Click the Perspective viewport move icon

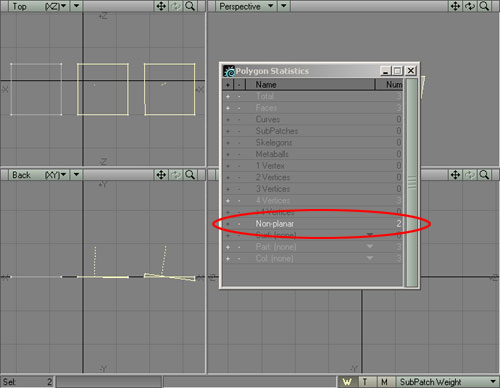pyautogui.click(x=455, y=6)
